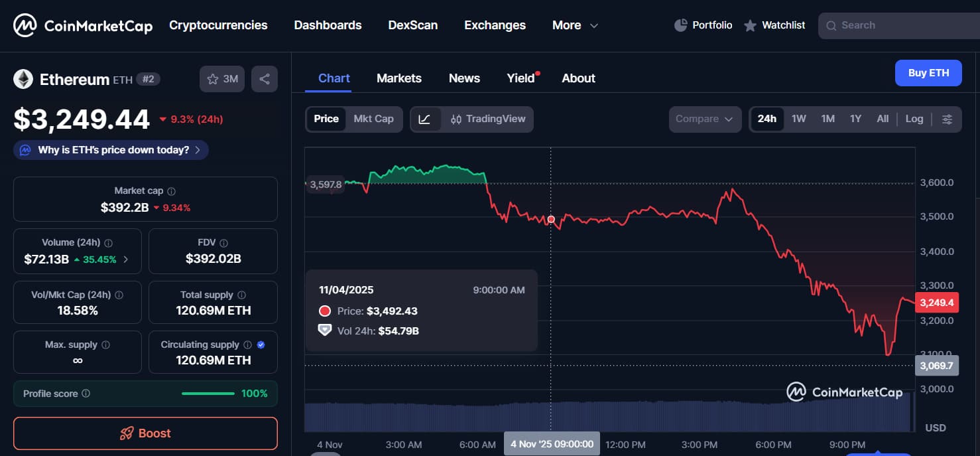
Task: Expand Volume (24h) details arrow
Action: point(126,260)
